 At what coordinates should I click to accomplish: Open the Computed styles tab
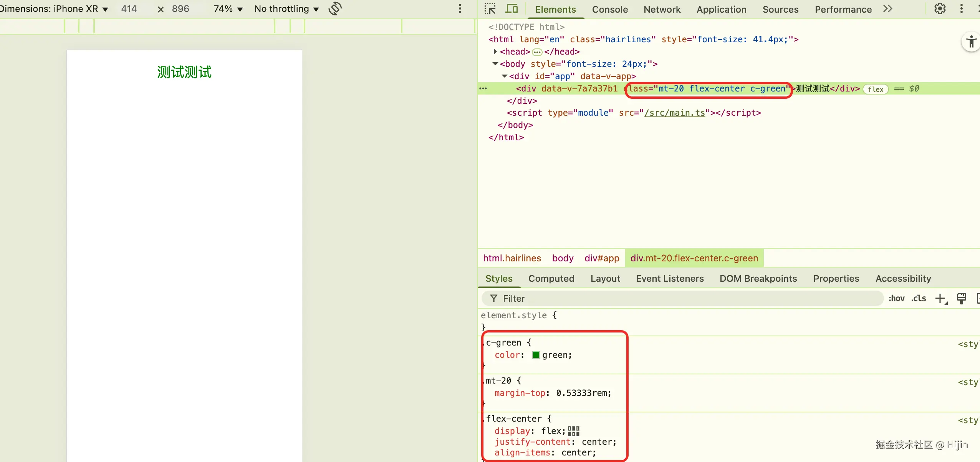[551, 279]
